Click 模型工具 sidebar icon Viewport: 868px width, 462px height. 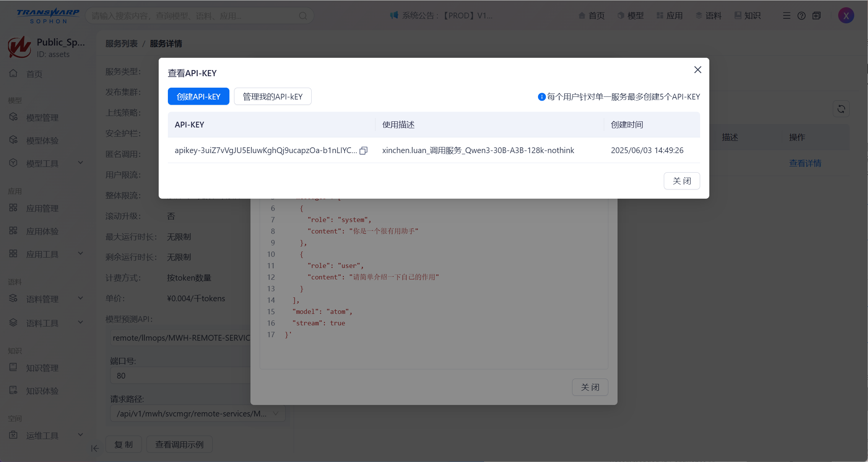(x=13, y=163)
